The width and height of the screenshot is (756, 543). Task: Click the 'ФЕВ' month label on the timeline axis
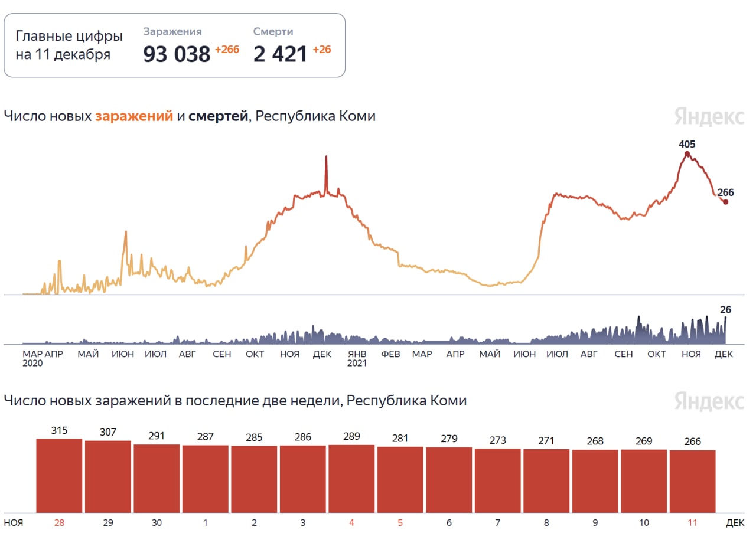390,354
